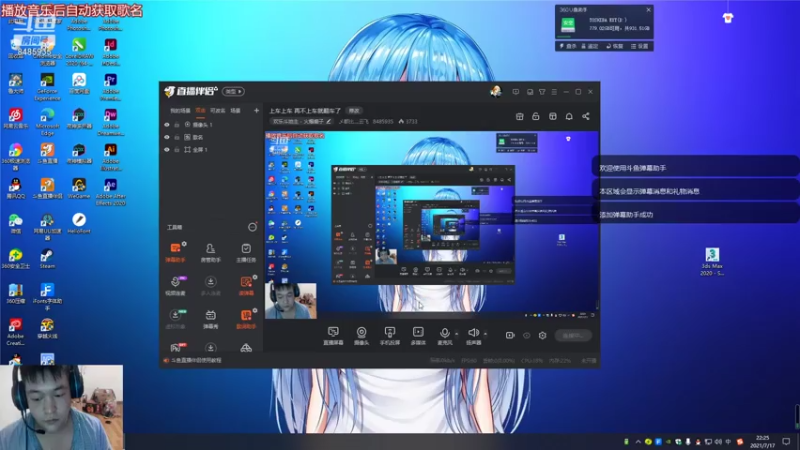Image resolution: width=800 pixels, height=450 pixels.
Task: Click the webcam thumbnail in the preview
Action: click(x=291, y=301)
